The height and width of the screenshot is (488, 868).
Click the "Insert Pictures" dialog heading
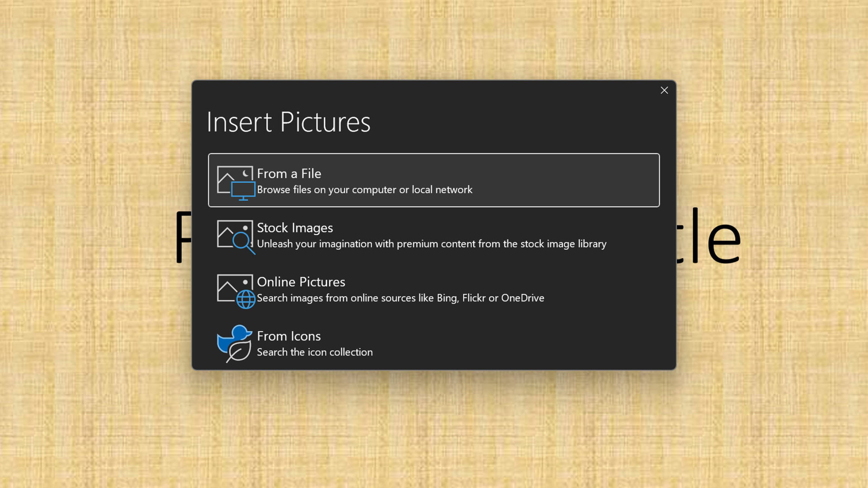click(288, 122)
